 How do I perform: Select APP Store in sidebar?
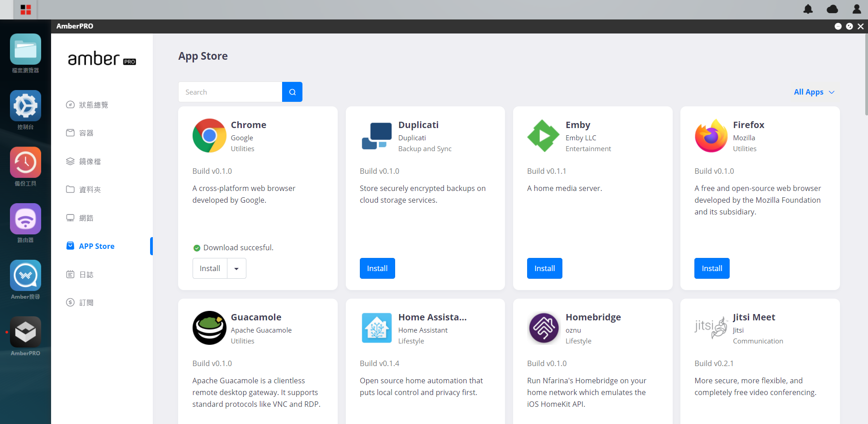coord(90,246)
